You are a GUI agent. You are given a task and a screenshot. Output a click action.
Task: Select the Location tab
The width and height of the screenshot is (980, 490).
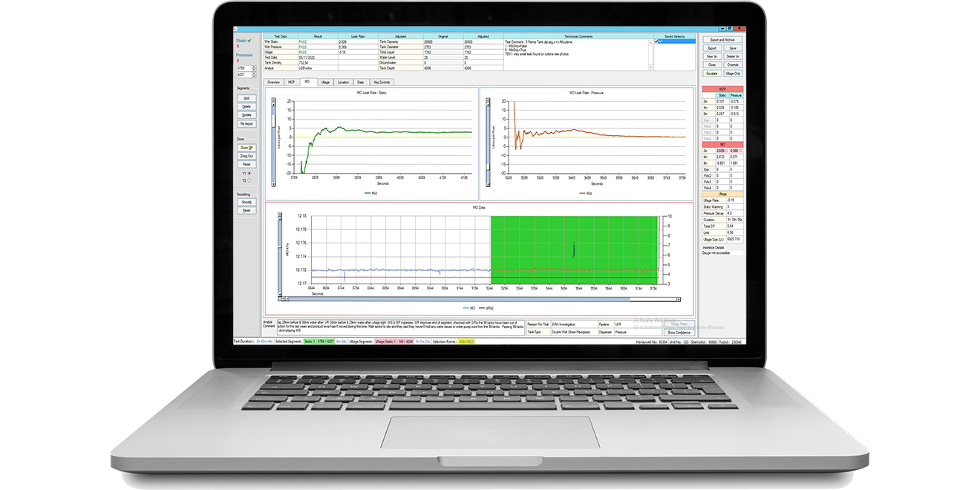pos(344,82)
